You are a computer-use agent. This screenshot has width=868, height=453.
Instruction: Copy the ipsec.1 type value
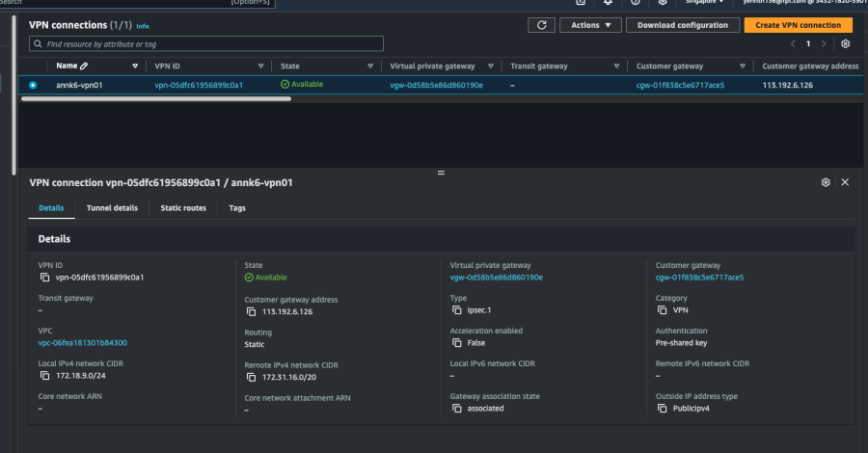coord(456,310)
